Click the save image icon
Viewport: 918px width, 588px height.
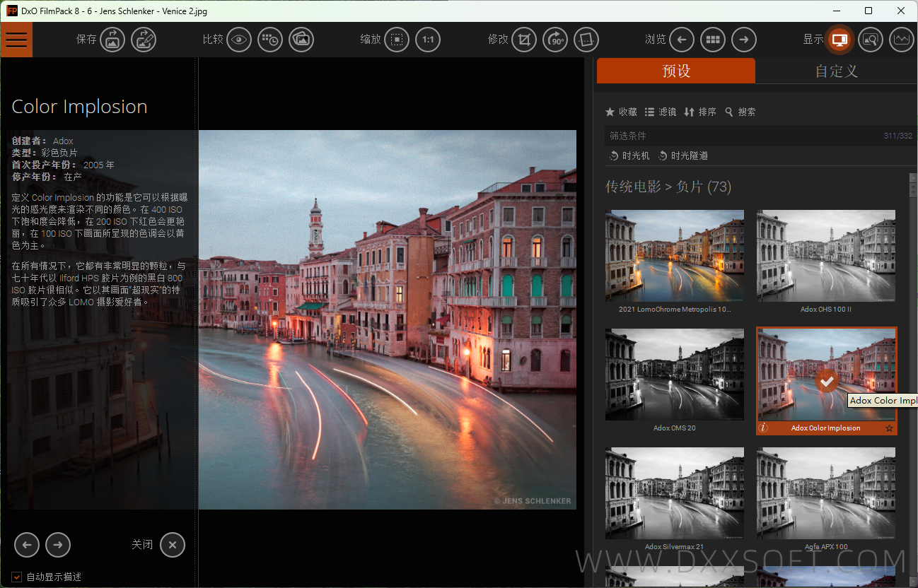coord(112,40)
